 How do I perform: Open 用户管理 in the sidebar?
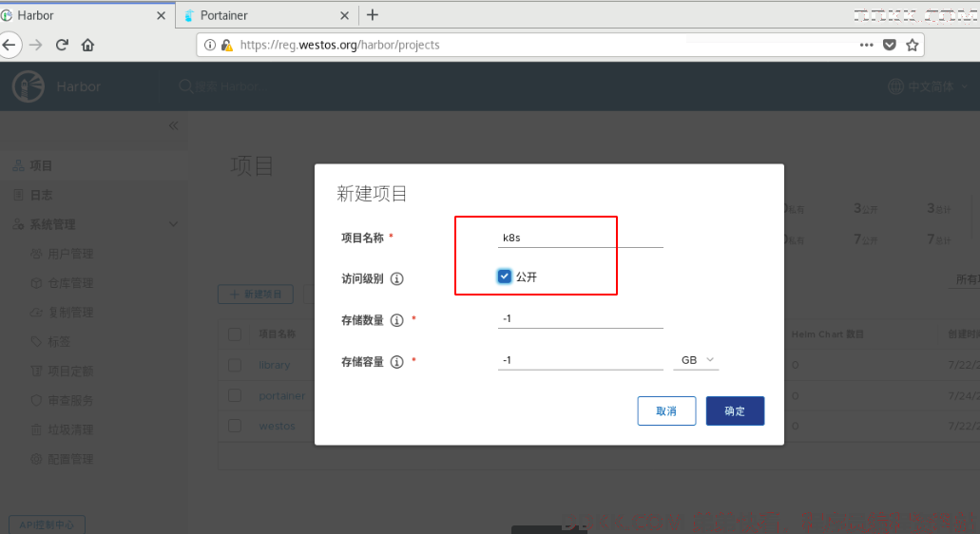tap(70, 254)
